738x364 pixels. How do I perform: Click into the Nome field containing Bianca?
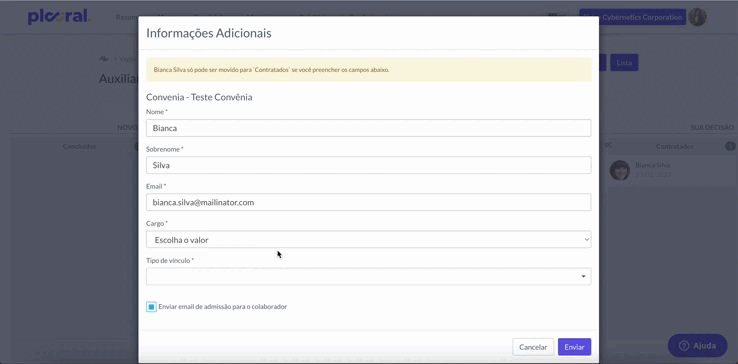(x=369, y=128)
